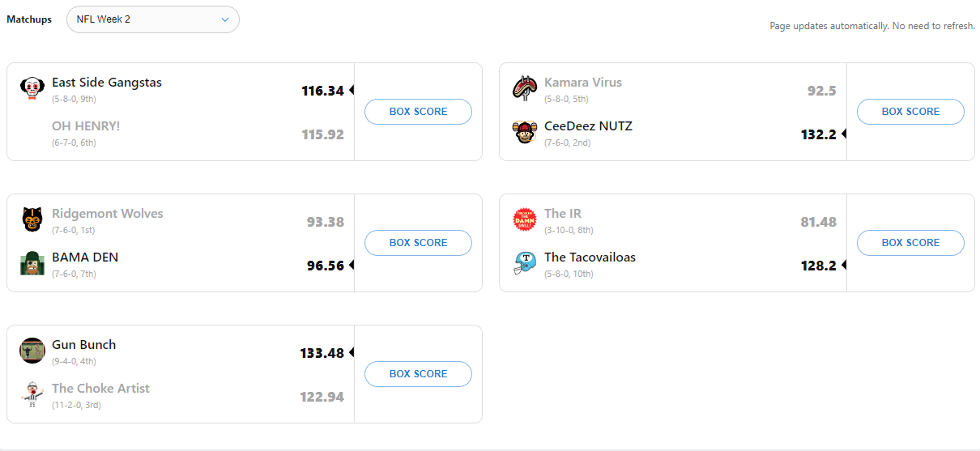Click the Ridgemont Wolves team avatar
Image resolution: width=980 pixels, height=451 pixels.
[x=32, y=219]
